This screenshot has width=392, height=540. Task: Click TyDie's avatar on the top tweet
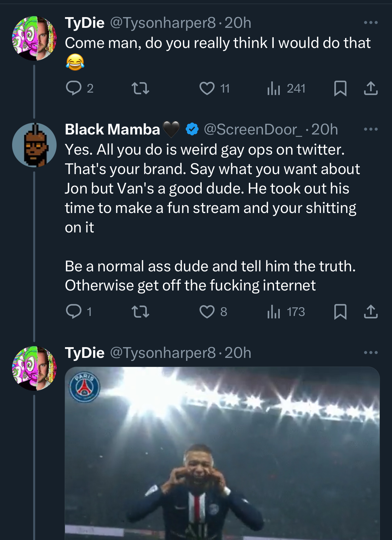pos(34,38)
